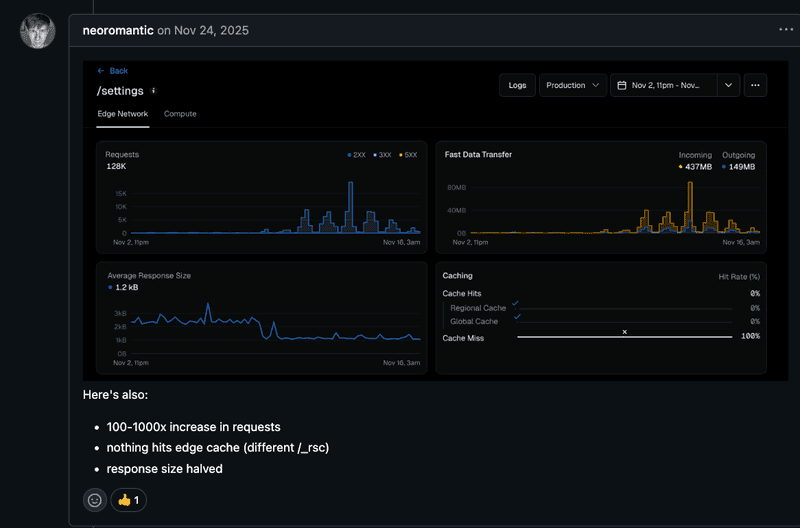The height and width of the screenshot is (528, 800).
Task: Click the Hit Rate (%) header
Action: click(739, 276)
